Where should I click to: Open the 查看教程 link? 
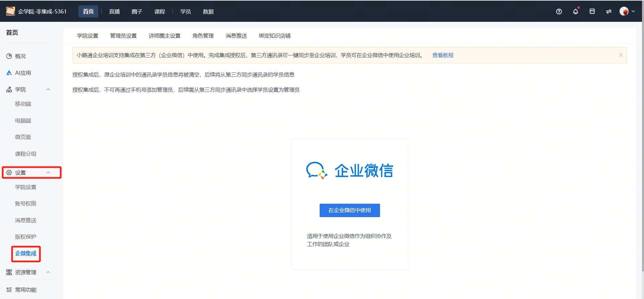click(x=443, y=55)
